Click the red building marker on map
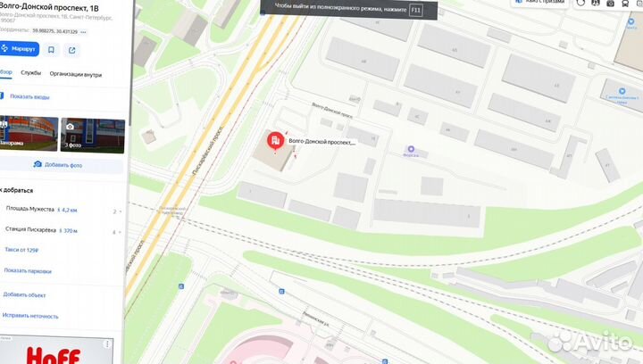 pos(276,140)
